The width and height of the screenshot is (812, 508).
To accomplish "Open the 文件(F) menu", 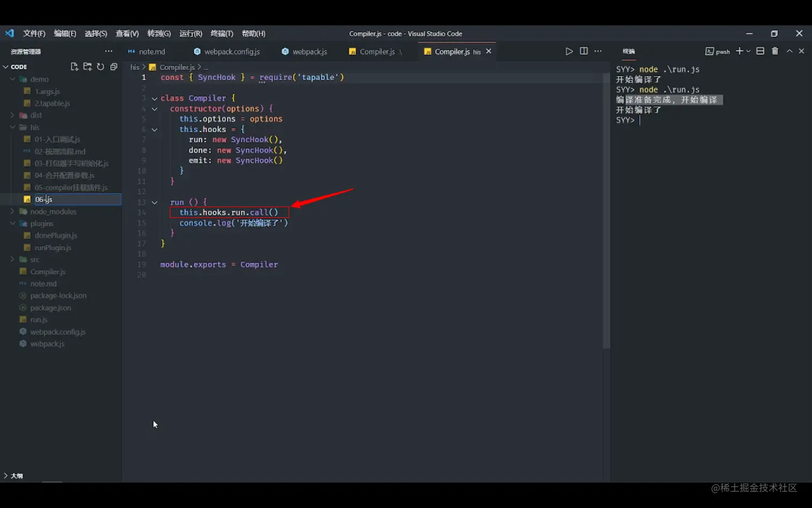I will coord(34,33).
